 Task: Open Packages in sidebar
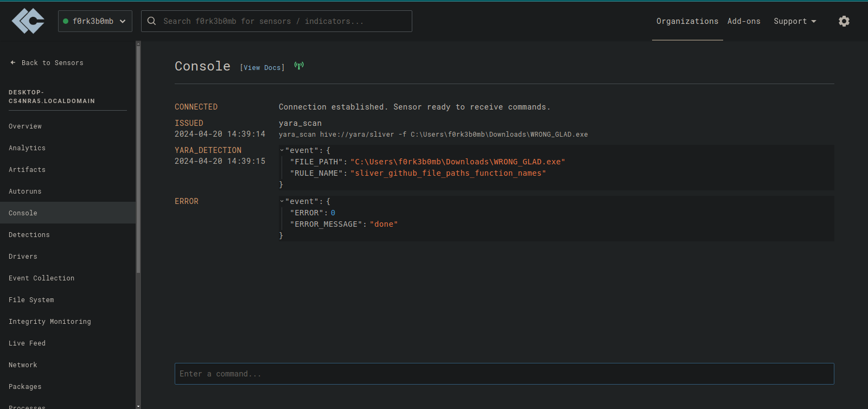click(25, 387)
